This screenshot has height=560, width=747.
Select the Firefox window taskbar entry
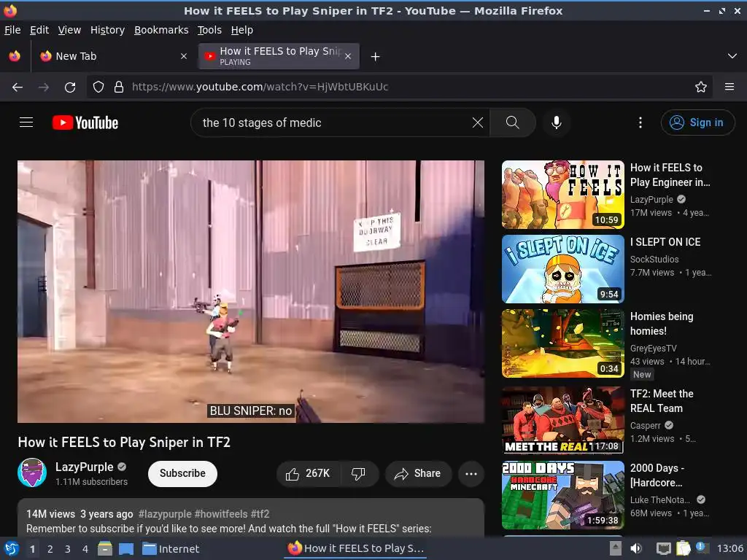click(x=356, y=548)
